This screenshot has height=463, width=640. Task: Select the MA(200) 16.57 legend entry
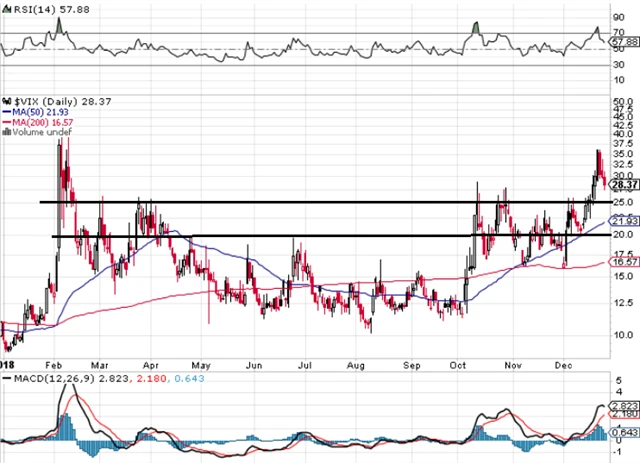click(40, 120)
